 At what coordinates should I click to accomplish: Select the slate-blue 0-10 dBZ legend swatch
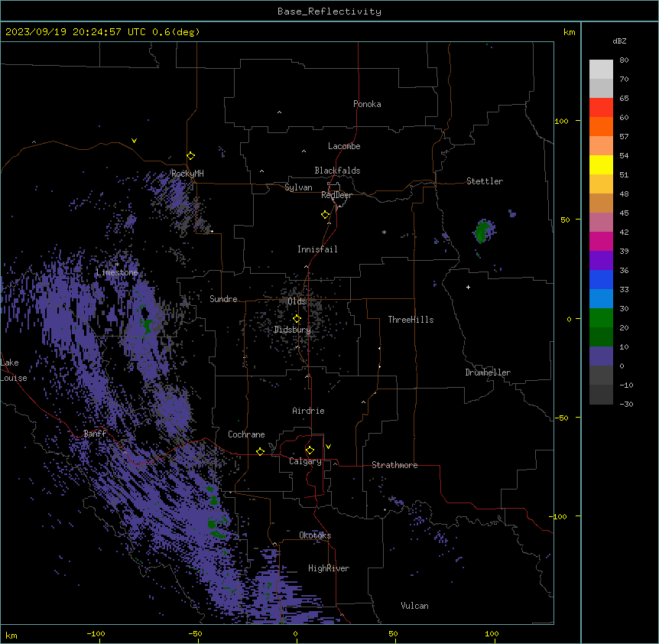(x=601, y=356)
